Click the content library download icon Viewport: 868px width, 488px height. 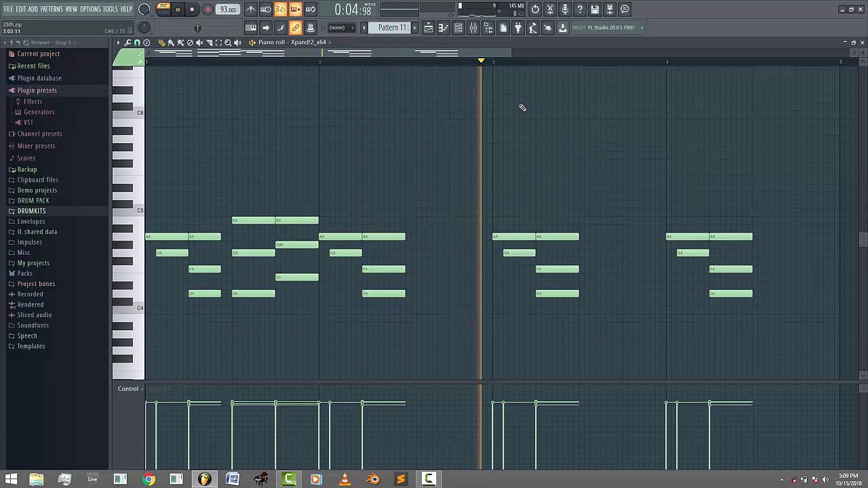click(x=563, y=28)
